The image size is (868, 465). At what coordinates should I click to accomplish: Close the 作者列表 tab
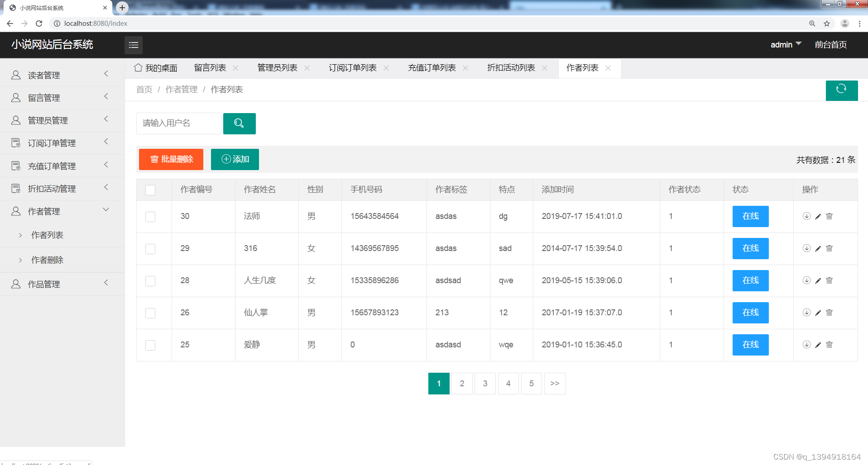(x=608, y=68)
